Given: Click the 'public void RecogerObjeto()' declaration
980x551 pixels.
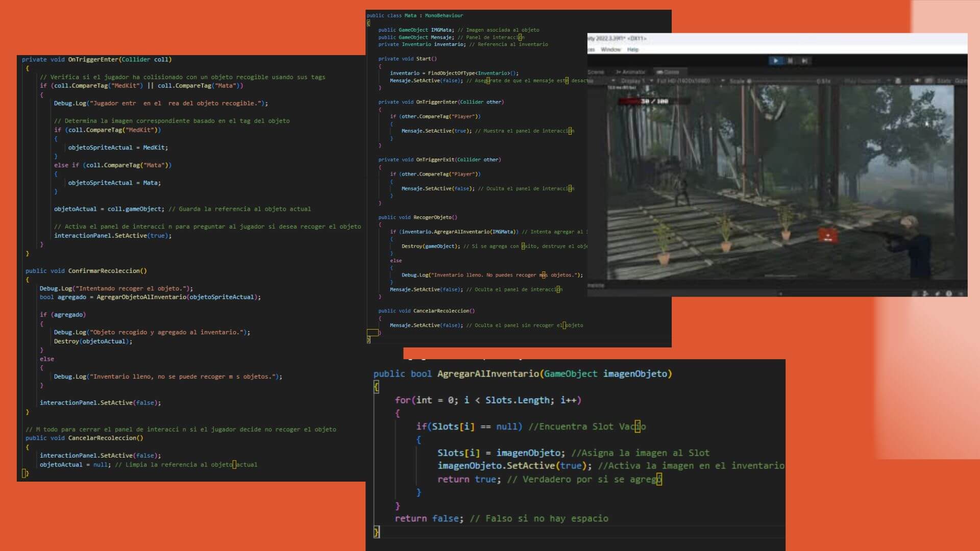Looking at the screenshot, I should (418, 217).
